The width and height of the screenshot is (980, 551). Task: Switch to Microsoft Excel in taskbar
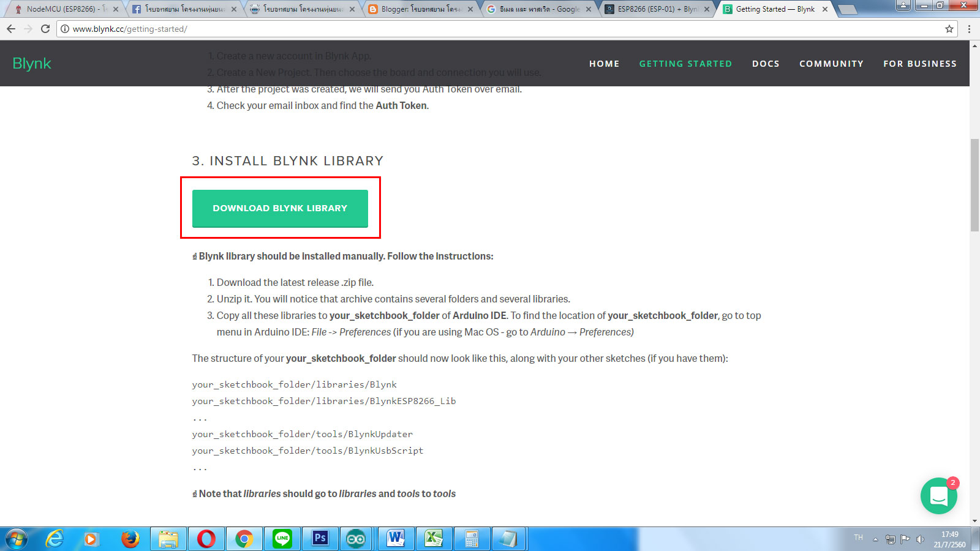pyautogui.click(x=434, y=539)
